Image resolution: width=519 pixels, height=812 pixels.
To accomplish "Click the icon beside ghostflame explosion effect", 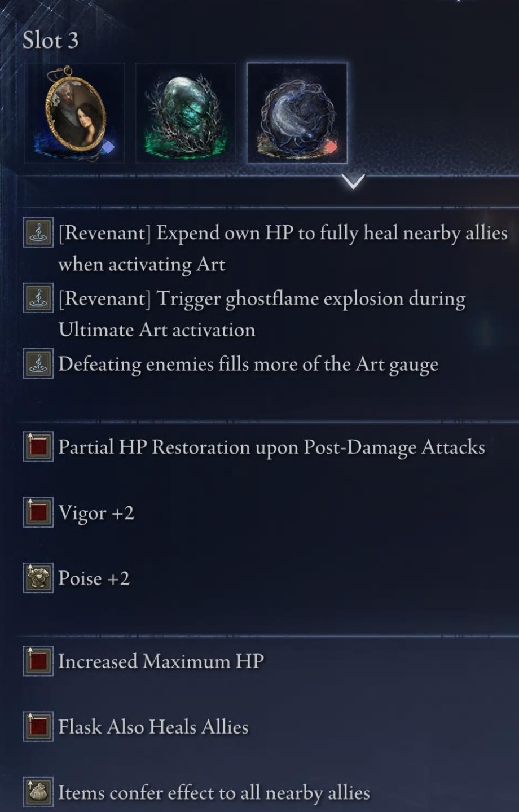I will click(38, 299).
